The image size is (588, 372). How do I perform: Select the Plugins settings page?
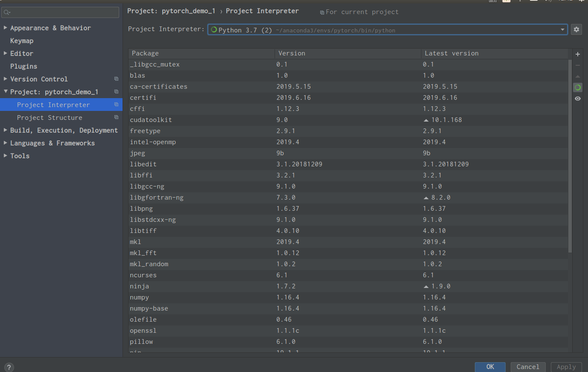tap(23, 66)
